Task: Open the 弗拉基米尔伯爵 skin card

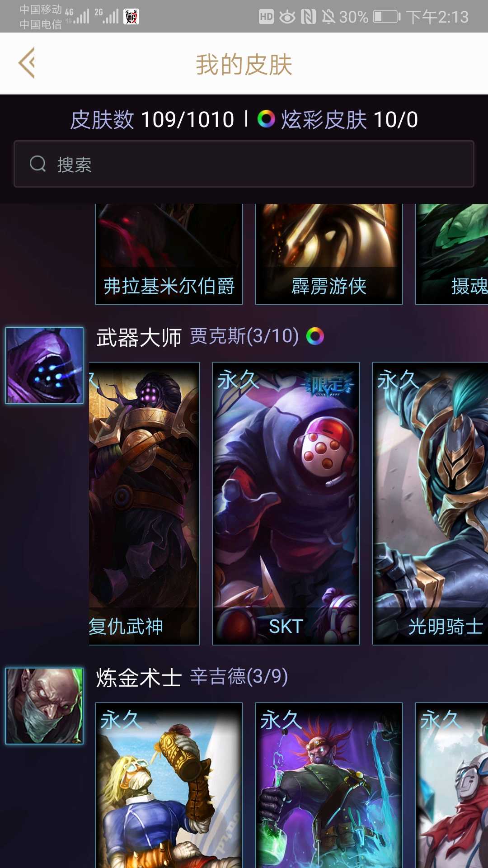Action: point(169,254)
